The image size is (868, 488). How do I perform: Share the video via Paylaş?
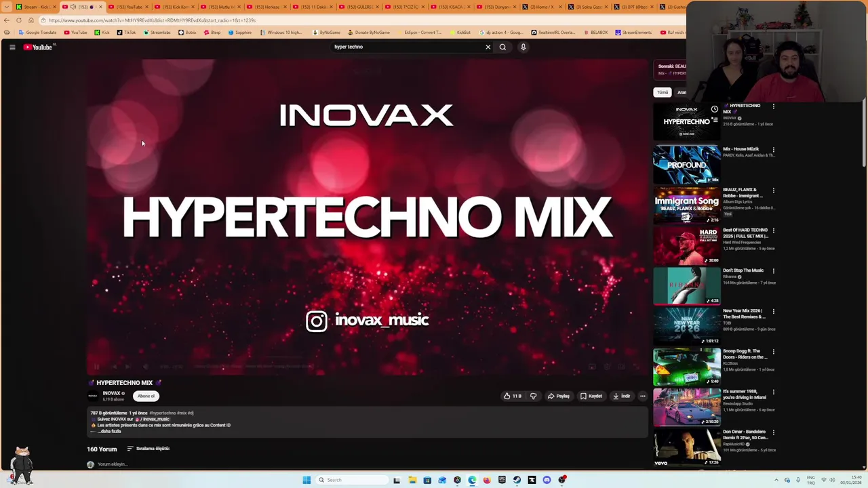click(558, 396)
